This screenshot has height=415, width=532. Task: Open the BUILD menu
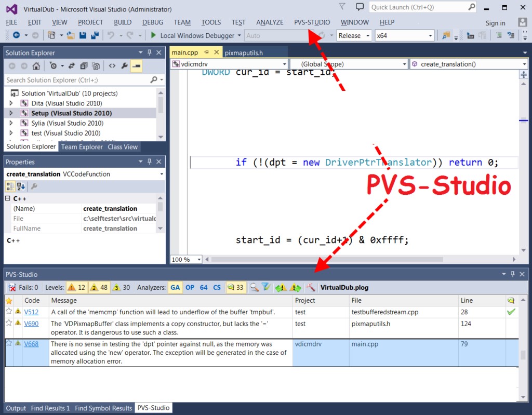tap(123, 22)
